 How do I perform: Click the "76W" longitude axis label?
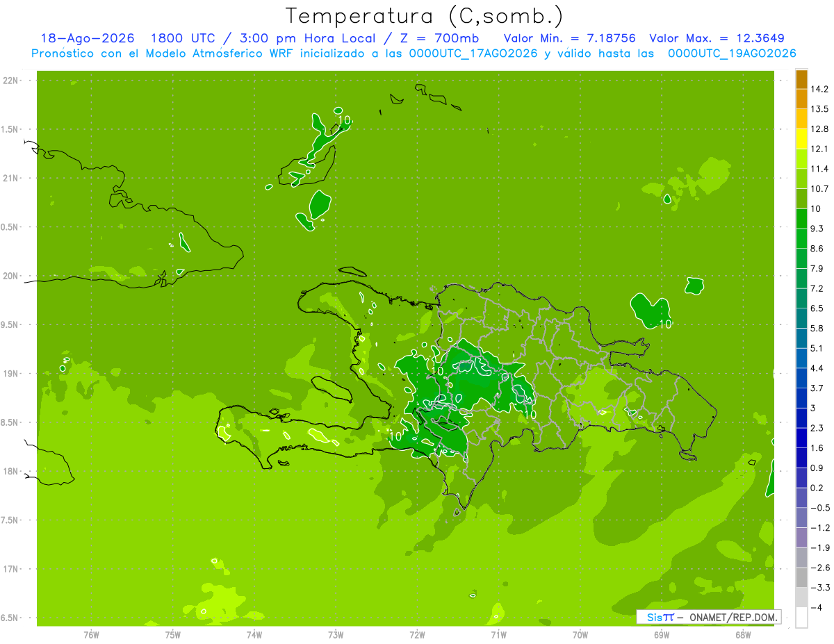coord(91,634)
